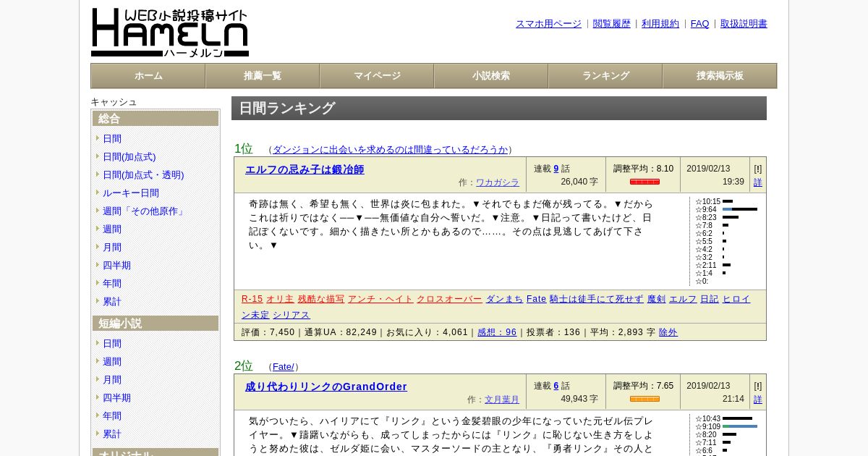Click the orange rating bar for rank 2
The image size is (868, 456).
644,399
